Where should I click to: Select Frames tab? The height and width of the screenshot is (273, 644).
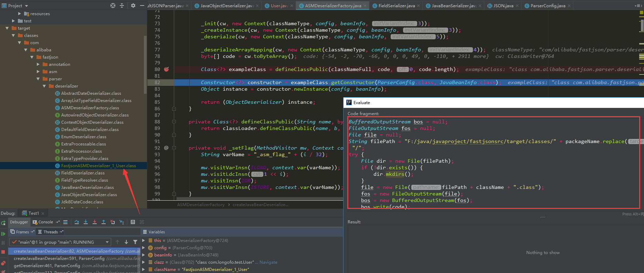(22, 232)
